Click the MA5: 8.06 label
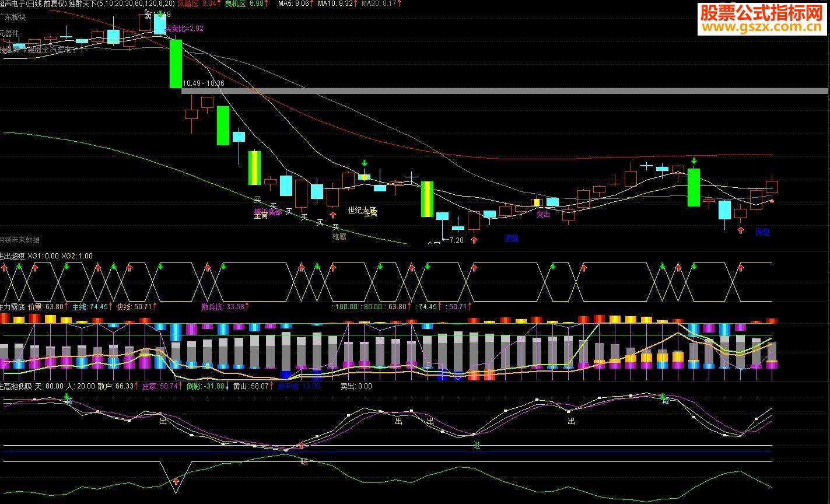Viewport: 830px width, 504px height. [x=293, y=3]
